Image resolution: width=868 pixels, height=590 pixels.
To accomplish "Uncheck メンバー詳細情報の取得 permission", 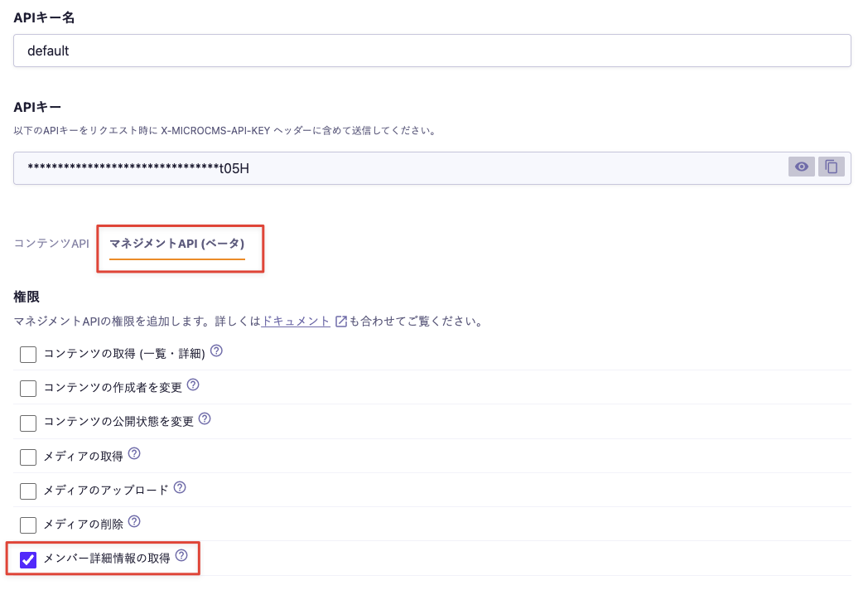I will (27, 560).
